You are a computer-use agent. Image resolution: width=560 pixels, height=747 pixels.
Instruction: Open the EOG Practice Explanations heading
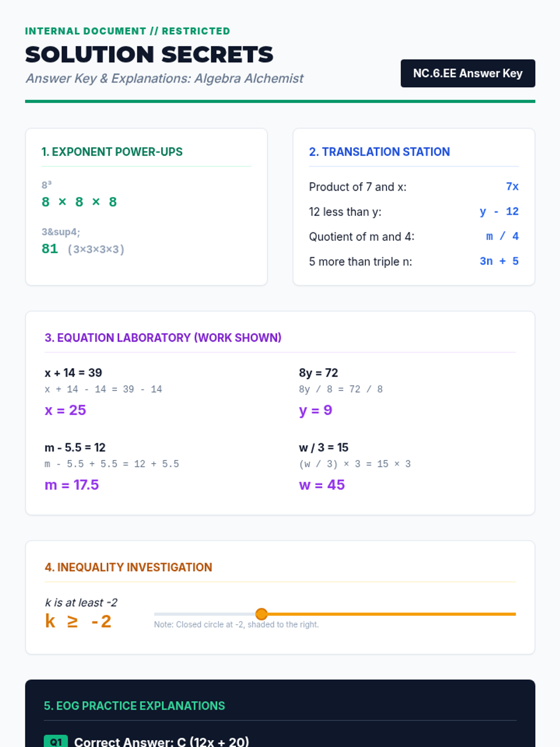[x=134, y=705]
